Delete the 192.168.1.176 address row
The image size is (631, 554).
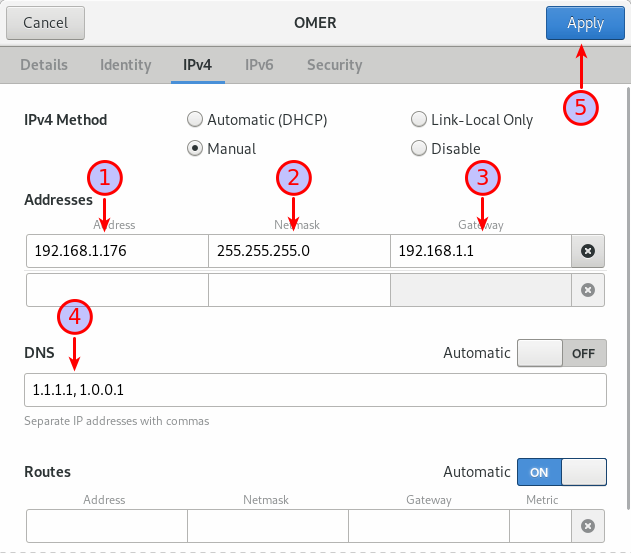[588, 251]
